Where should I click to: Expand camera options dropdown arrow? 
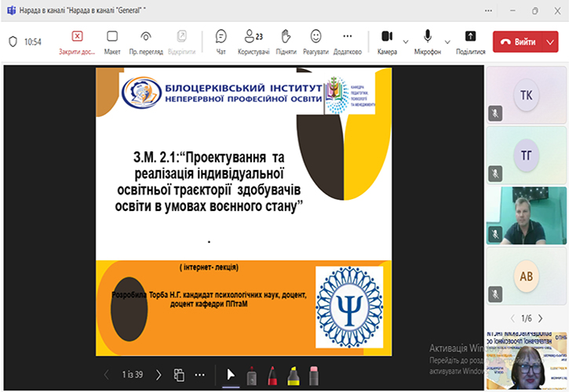(x=406, y=42)
